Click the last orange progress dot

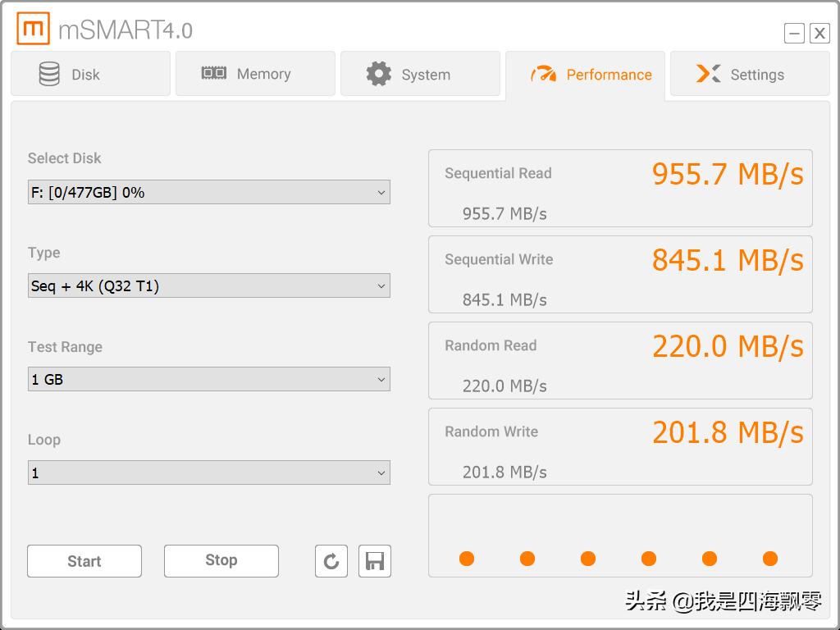point(769,559)
